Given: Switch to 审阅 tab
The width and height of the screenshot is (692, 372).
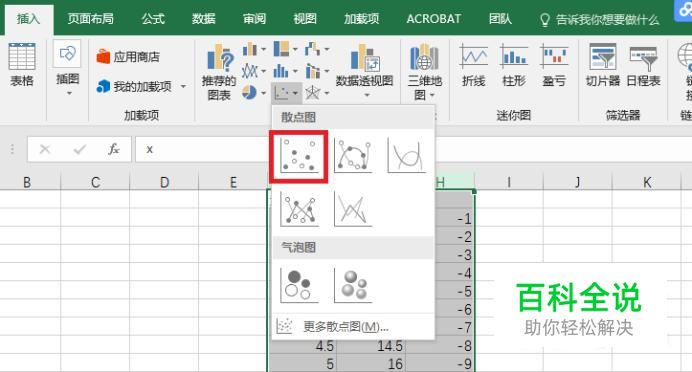Looking at the screenshot, I should click(x=255, y=19).
